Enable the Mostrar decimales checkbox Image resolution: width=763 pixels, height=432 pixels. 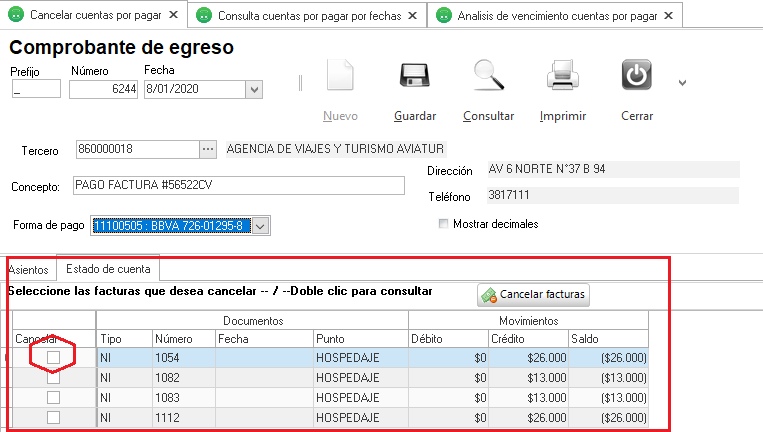pos(443,224)
